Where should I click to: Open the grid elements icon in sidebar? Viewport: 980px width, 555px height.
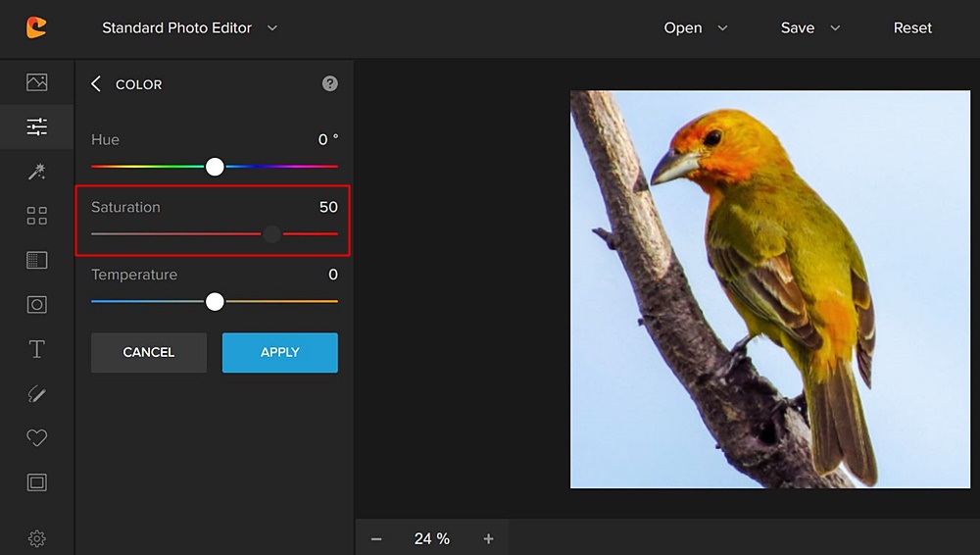click(36, 216)
